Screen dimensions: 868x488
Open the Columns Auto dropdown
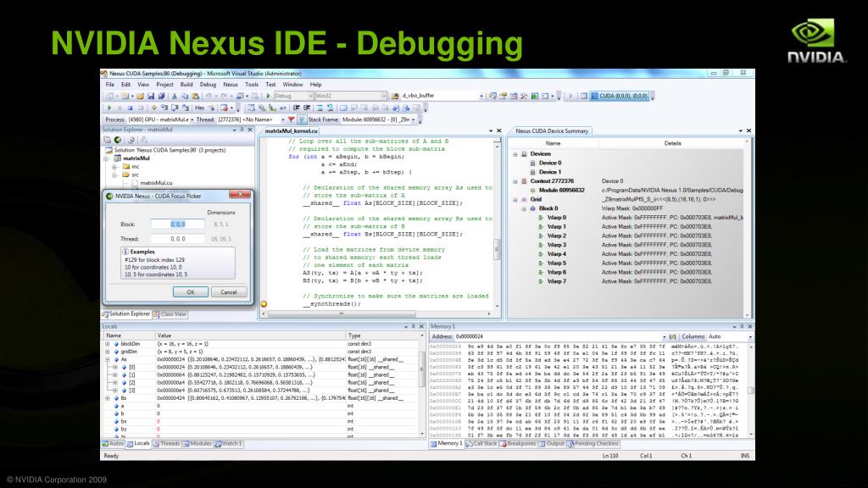[750, 336]
